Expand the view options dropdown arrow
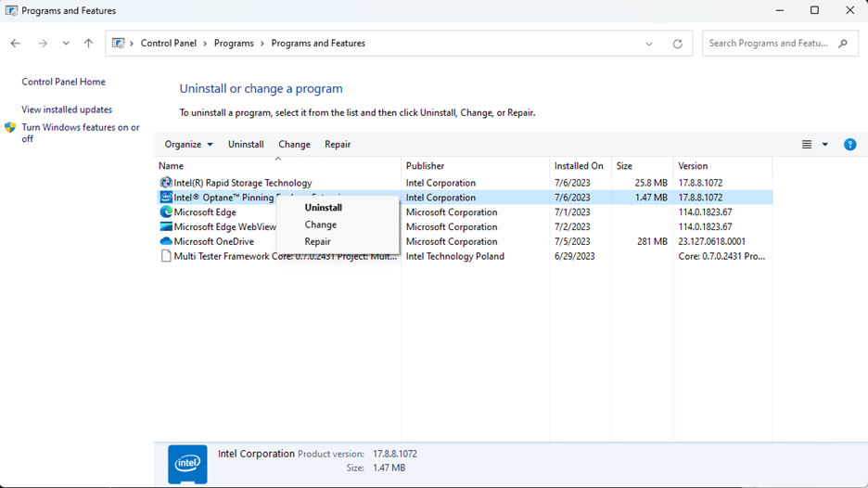 pos(824,145)
